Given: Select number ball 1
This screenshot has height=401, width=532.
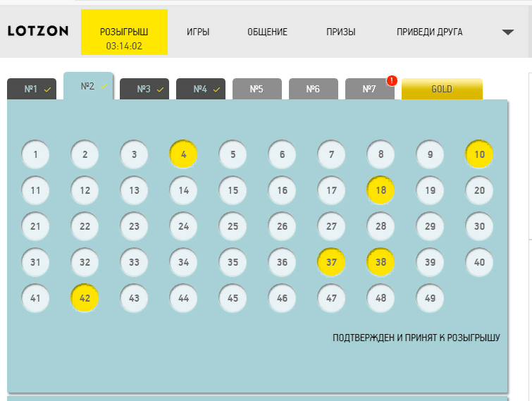Looking at the screenshot, I should tap(35, 154).
